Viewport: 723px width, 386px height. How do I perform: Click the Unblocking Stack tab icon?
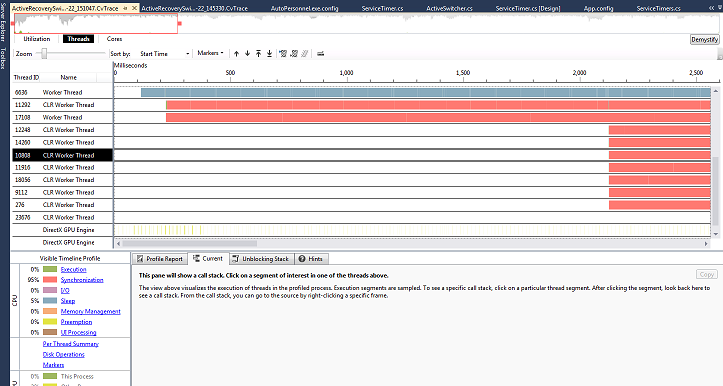236,259
